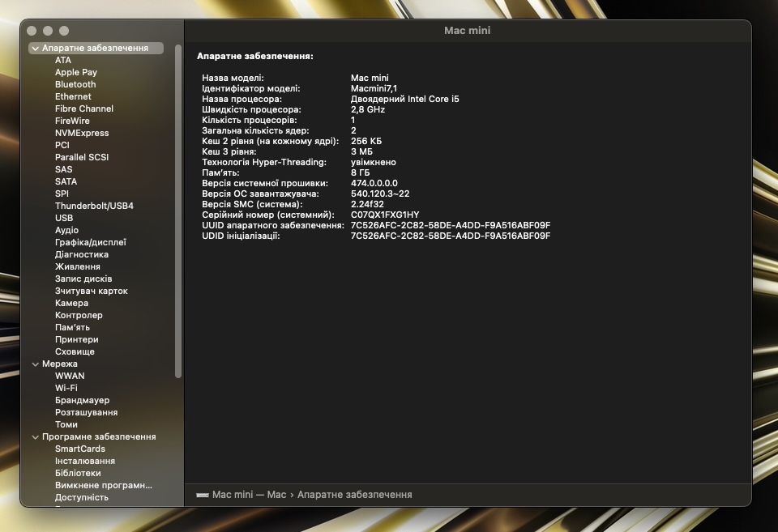Select Пам'ять in the sidebar
This screenshot has height=532, width=778.
(72, 327)
